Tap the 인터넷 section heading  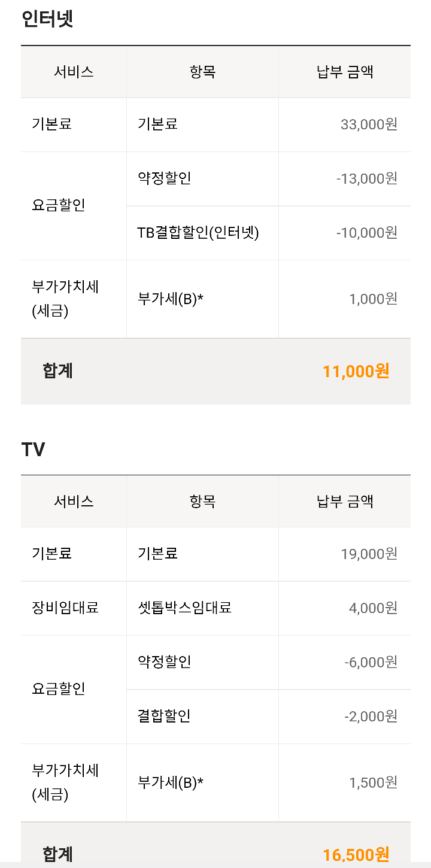(47, 19)
